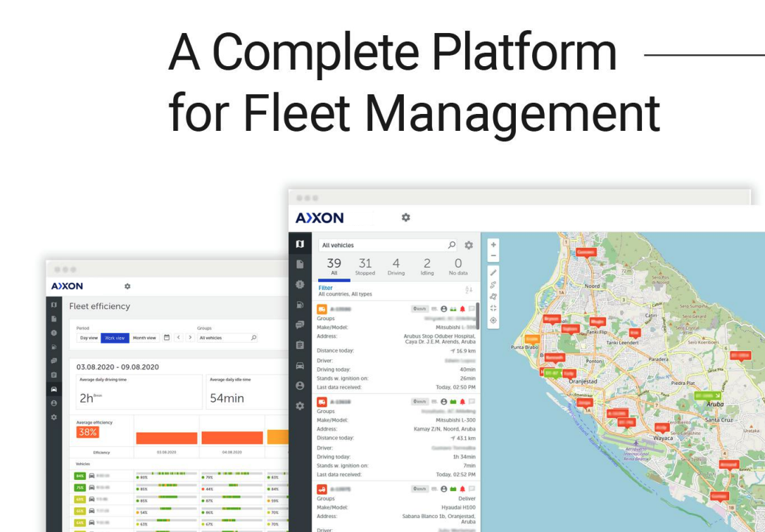
Task: Click the vehicle list scrollbar
Action: 477,316
